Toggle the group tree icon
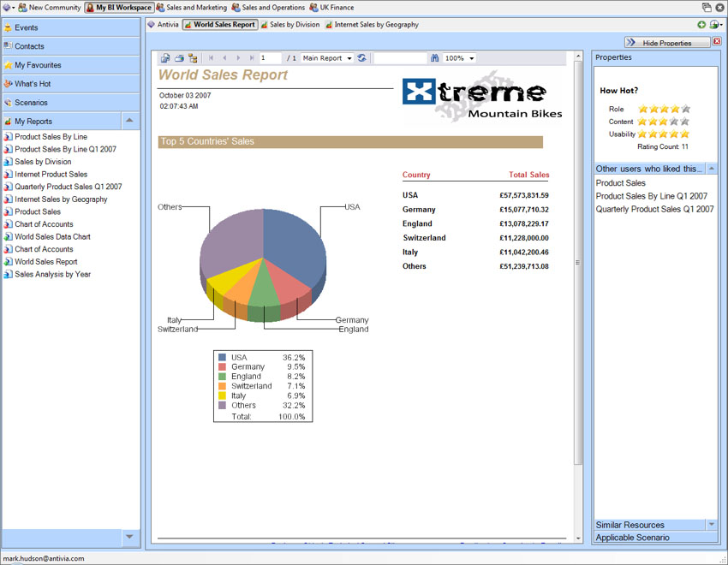Screen dimensions: 728x565 pyautogui.click(x=193, y=58)
